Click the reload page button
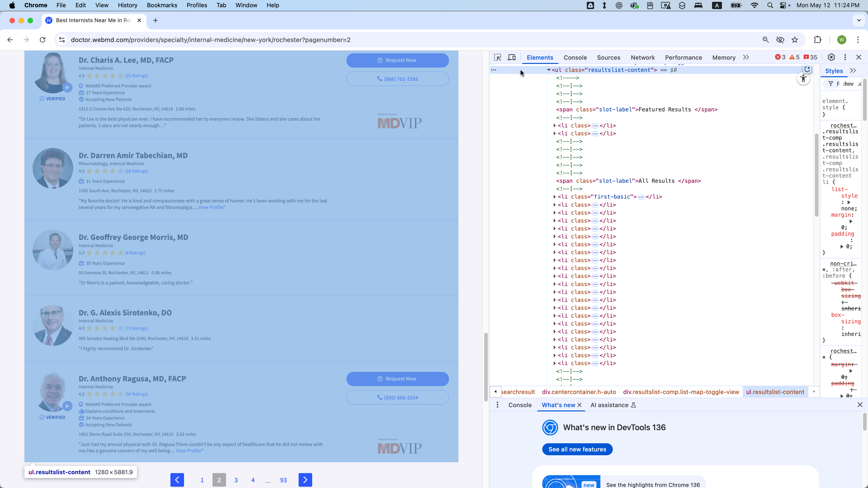868x488 pixels. pyautogui.click(x=42, y=40)
